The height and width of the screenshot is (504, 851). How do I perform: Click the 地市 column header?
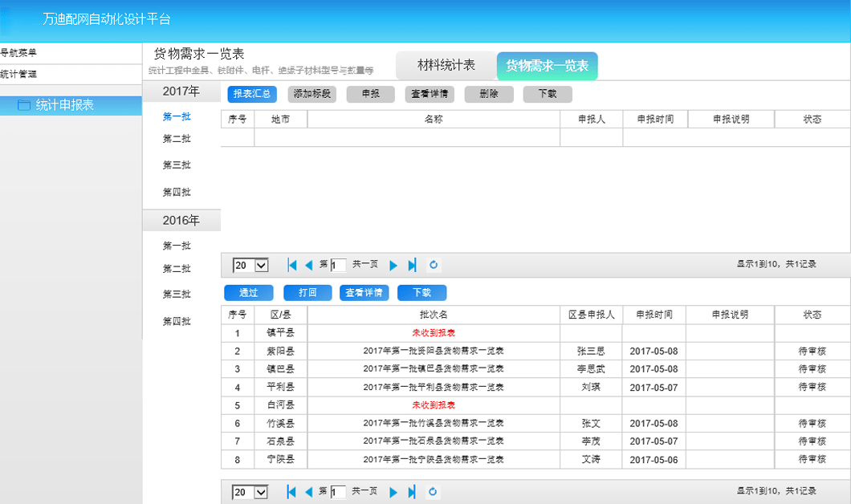click(281, 120)
